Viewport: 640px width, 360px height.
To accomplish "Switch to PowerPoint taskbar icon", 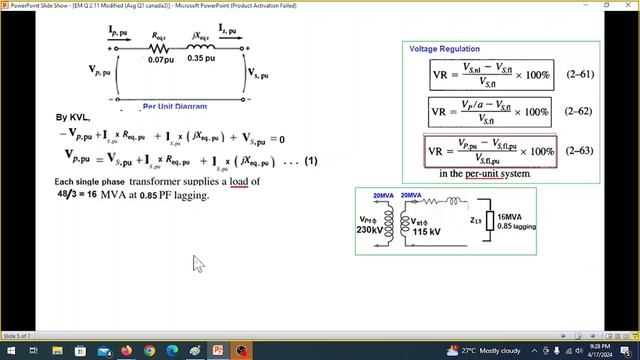I will pos(218,351).
